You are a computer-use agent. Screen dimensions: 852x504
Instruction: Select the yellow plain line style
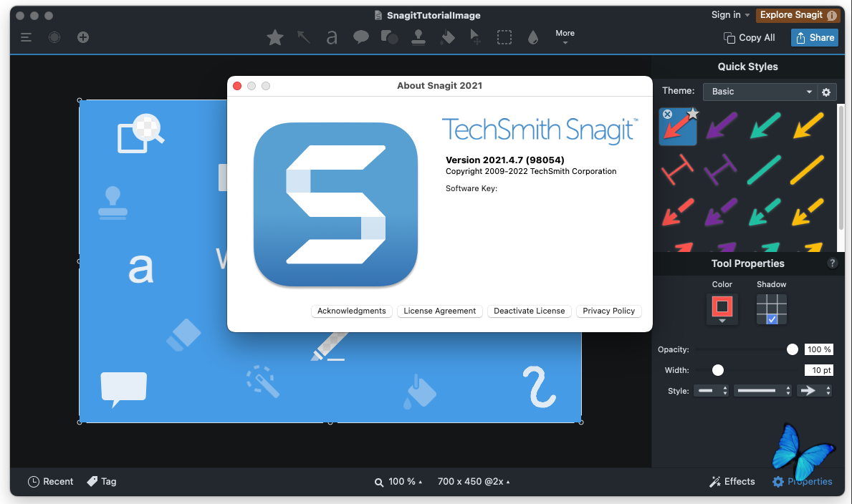pyautogui.click(x=808, y=170)
